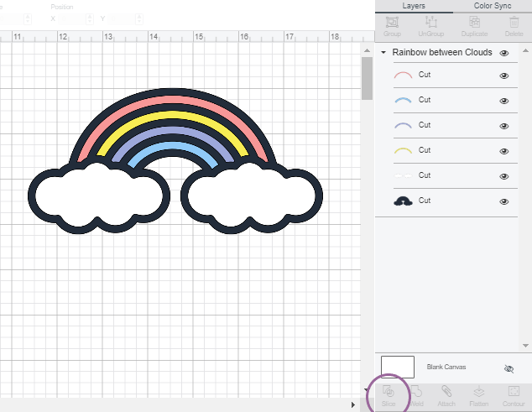Hide the Rainbow between Clouds group

coord(504,53)
